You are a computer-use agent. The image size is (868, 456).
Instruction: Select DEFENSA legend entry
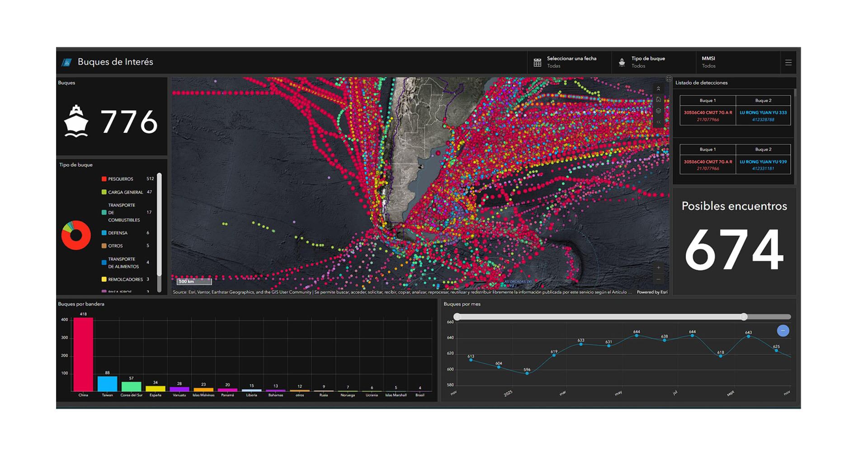(x=118, y=233)
